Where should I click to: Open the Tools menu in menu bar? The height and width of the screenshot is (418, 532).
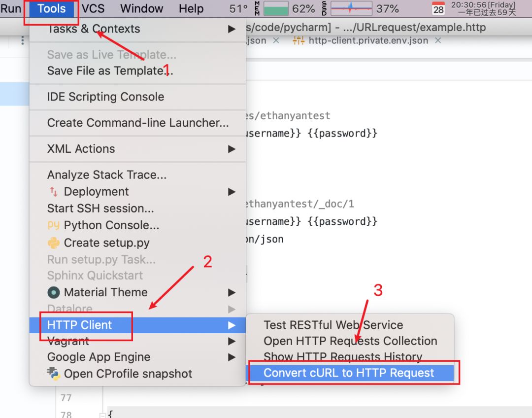[x=52, y=8]
